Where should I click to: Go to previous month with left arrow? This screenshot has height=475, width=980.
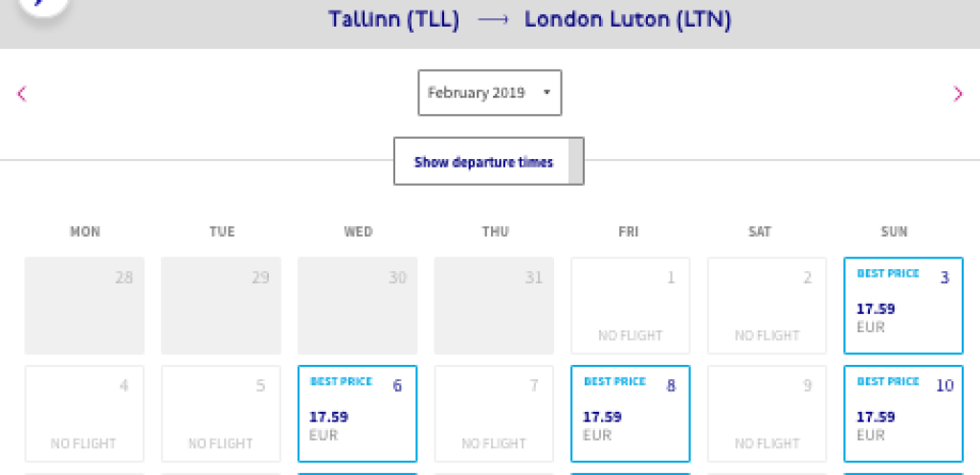22,93
